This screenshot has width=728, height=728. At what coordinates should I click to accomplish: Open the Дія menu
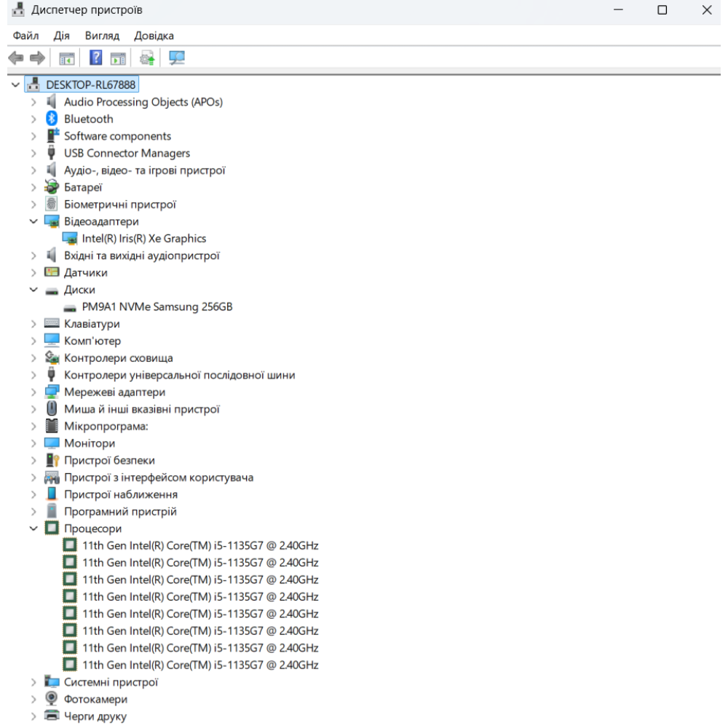pos(62,36)
